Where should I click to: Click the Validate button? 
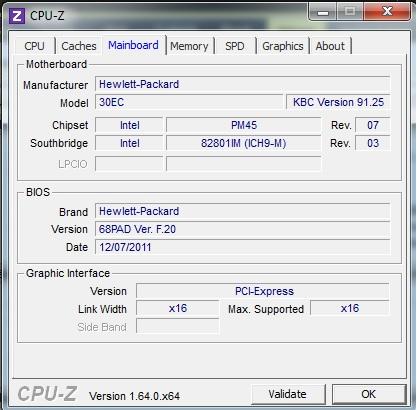click(288, 394)
